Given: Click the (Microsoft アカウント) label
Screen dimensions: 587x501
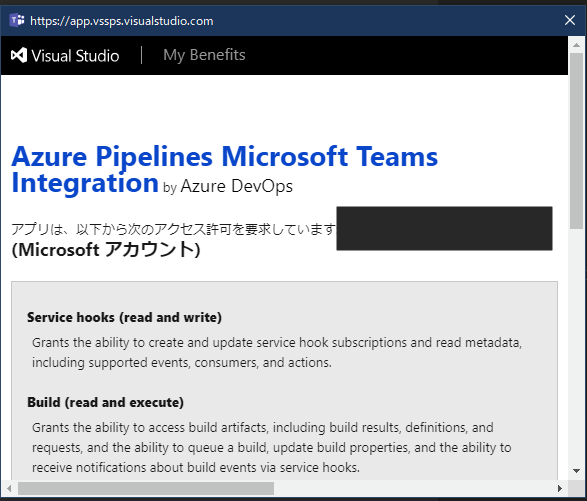Looking at the screenshot, I should coord(106,249).
